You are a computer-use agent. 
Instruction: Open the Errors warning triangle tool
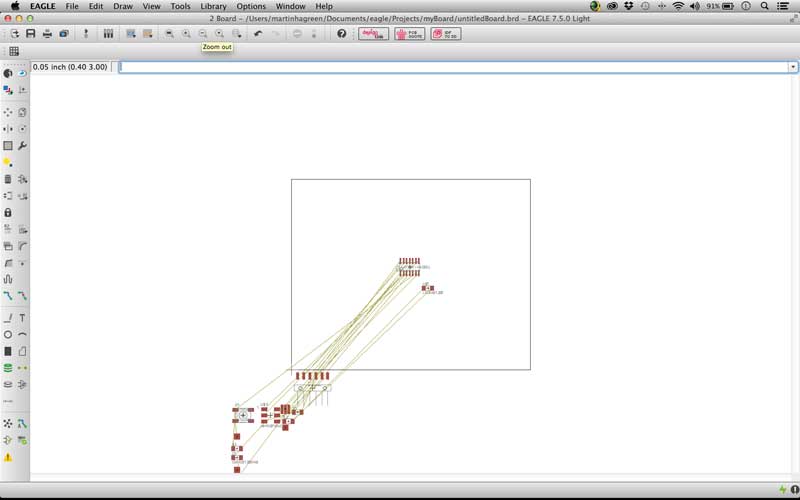(x=8, y=457)
